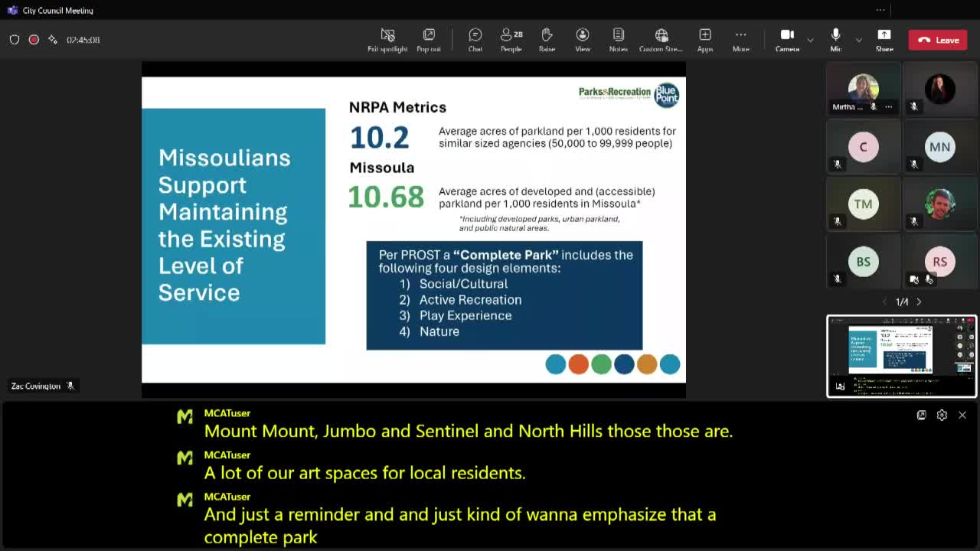The image size is (980, 551).
Task: Expand microphone options dropdown arrow
Action: coord(858,40)
